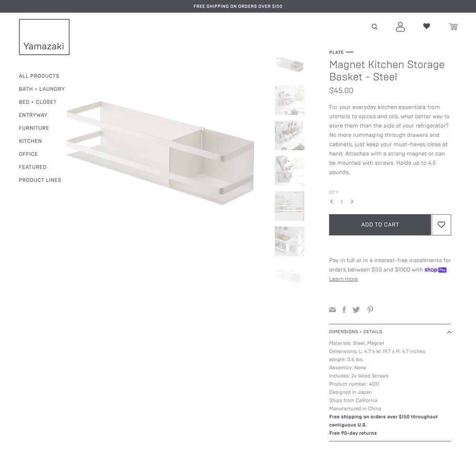Toggle wishlist heart beside Add to Cart
Screen dimensions: 476x476
pos(441,225)
